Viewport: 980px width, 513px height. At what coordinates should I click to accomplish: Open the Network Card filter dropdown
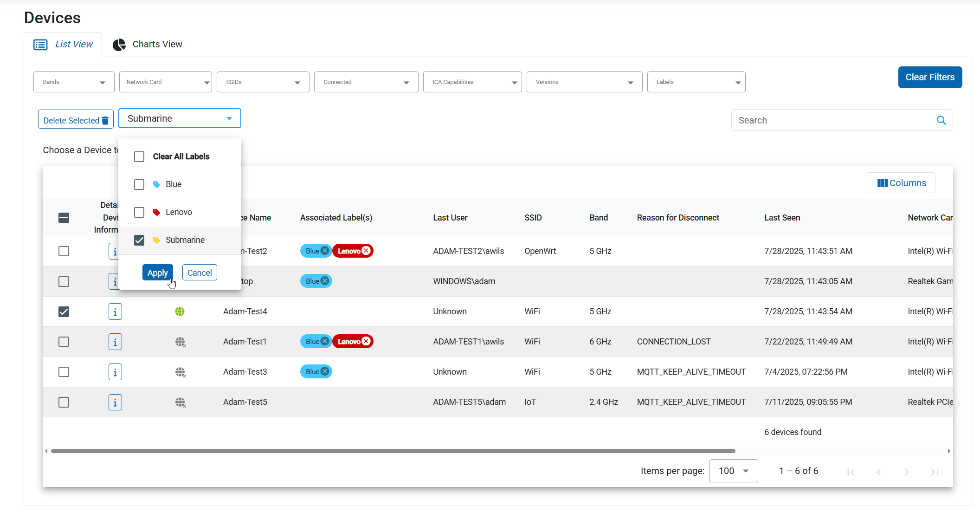166,82
